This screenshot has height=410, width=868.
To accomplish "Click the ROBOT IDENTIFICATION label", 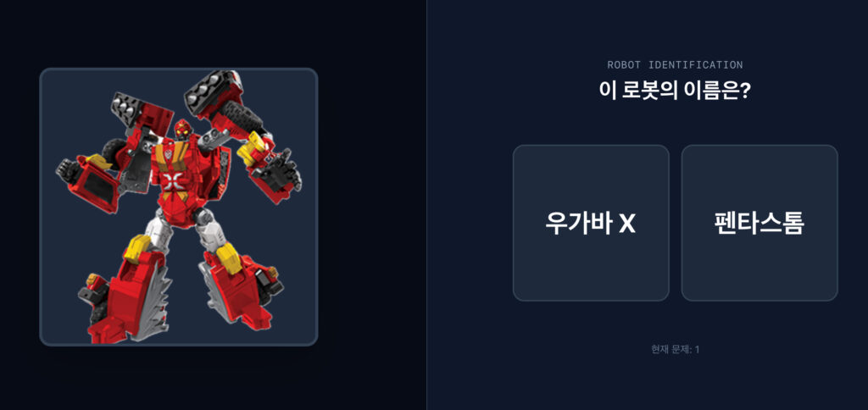I will coord(675,65).
